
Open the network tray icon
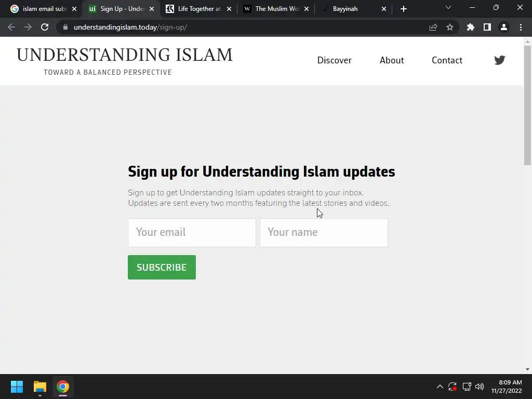pyautogui.click(x=467, y=387)
